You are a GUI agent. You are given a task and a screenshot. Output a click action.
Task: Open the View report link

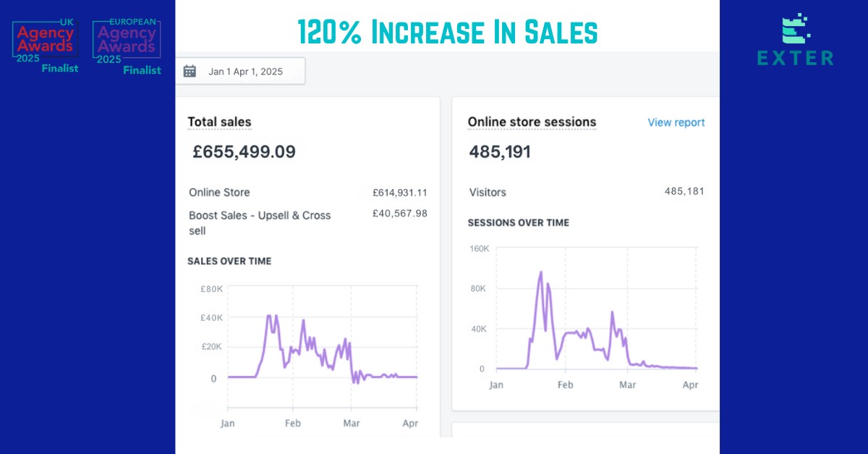click(676, 122)
